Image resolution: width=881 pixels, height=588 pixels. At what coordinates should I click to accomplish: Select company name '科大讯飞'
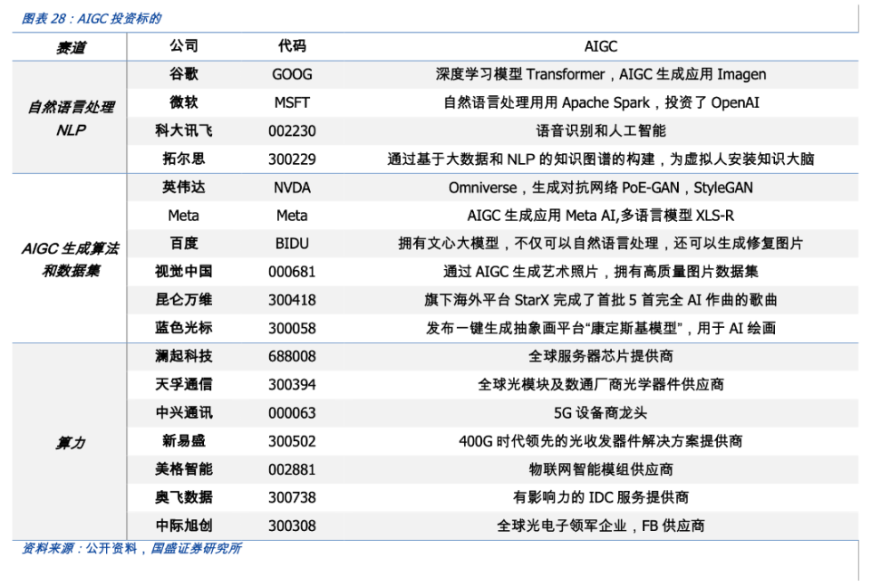pos(184,130)
